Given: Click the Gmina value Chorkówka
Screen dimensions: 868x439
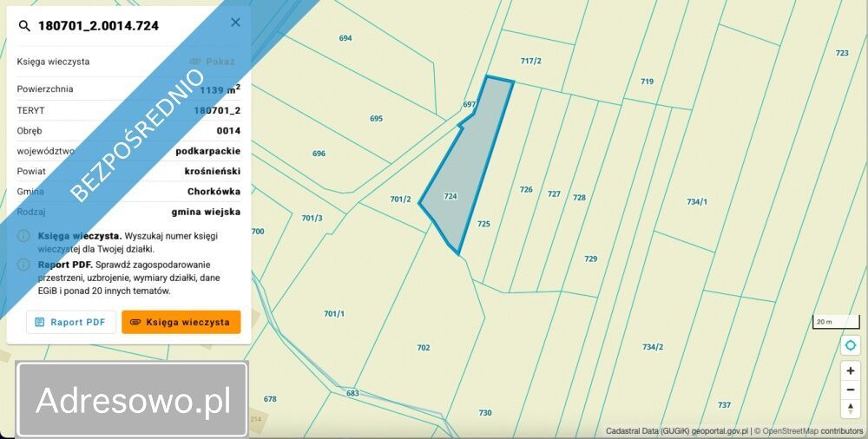Looking at the screenshot, I should pos(214,192).
